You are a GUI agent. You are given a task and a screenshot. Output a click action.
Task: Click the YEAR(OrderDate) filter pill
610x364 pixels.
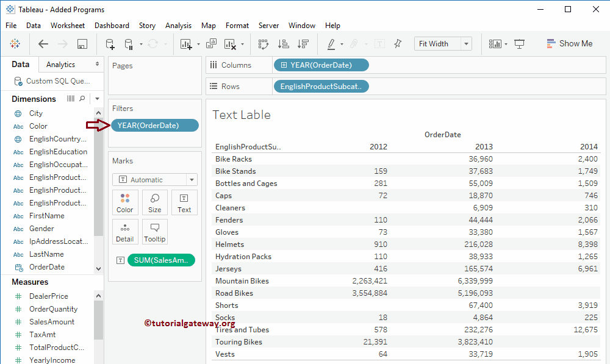click(x=154, y=125)
